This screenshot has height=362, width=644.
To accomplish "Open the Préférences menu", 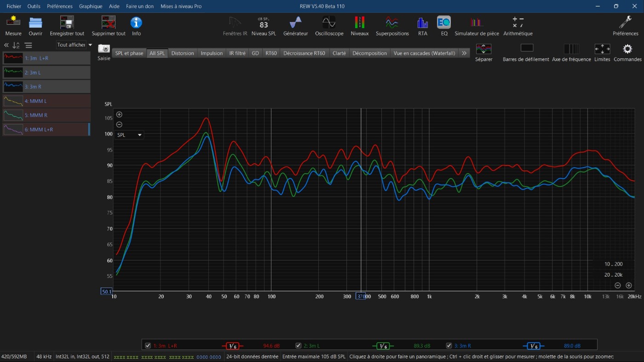I will (x=59, y=6).
